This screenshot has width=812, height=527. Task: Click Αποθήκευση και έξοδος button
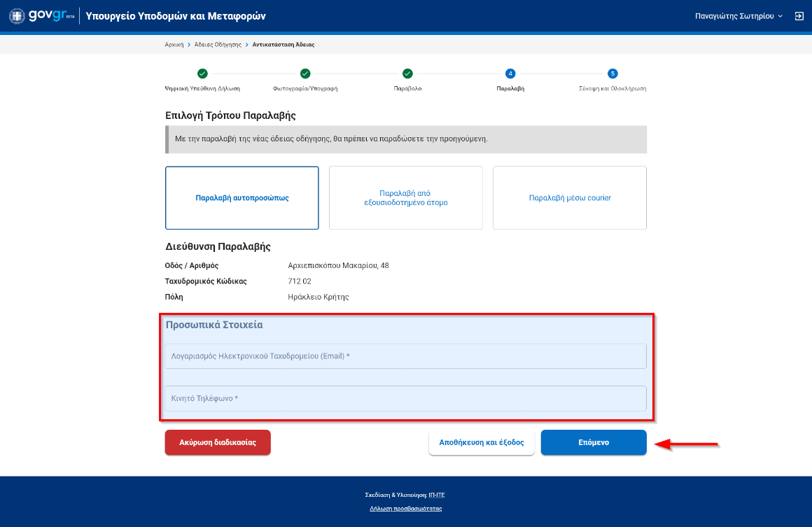click(x=482, y=443)
